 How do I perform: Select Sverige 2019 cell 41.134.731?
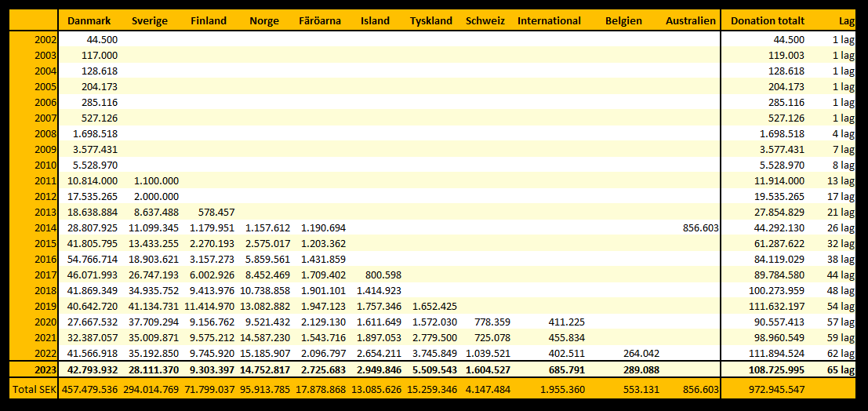pos(154,306)
